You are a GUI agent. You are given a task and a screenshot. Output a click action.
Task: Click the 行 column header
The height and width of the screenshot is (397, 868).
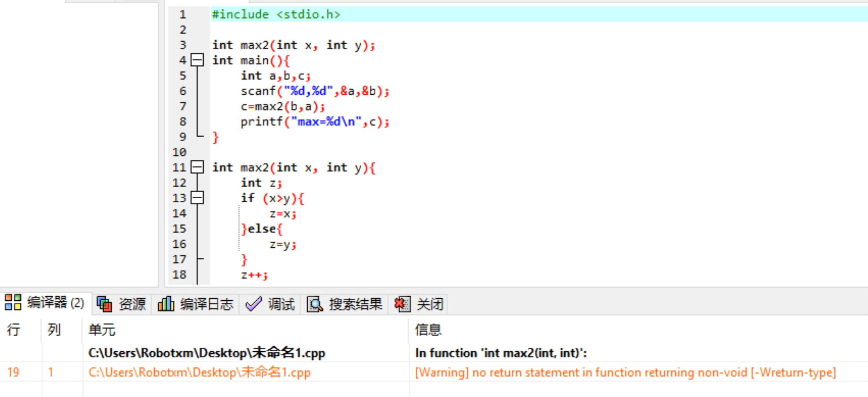13,330
